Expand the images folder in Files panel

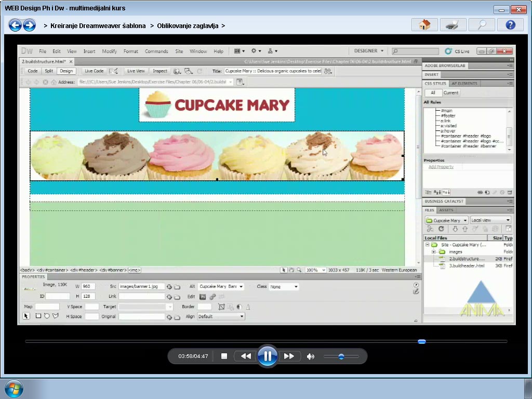coord(434,252)
